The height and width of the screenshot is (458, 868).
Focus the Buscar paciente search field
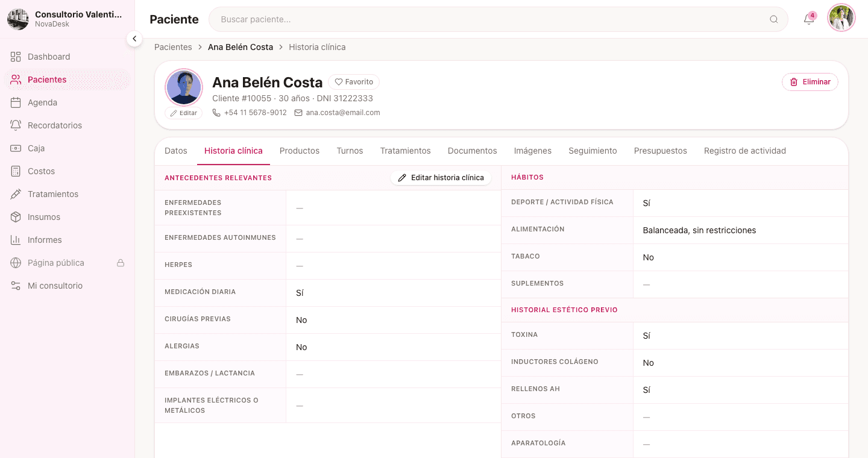click(498, 19)
